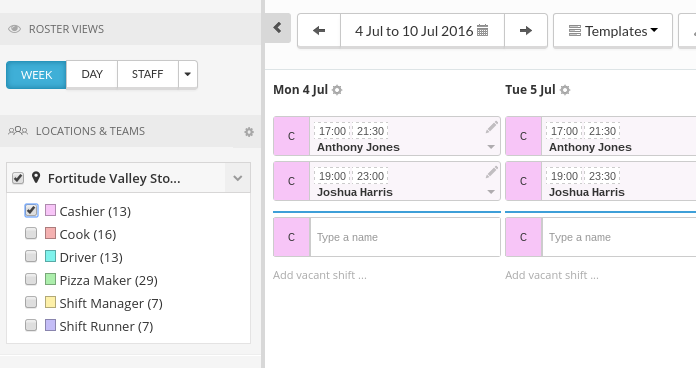Switch to DAY roster view
696x368 pixels.
(92, 74)
